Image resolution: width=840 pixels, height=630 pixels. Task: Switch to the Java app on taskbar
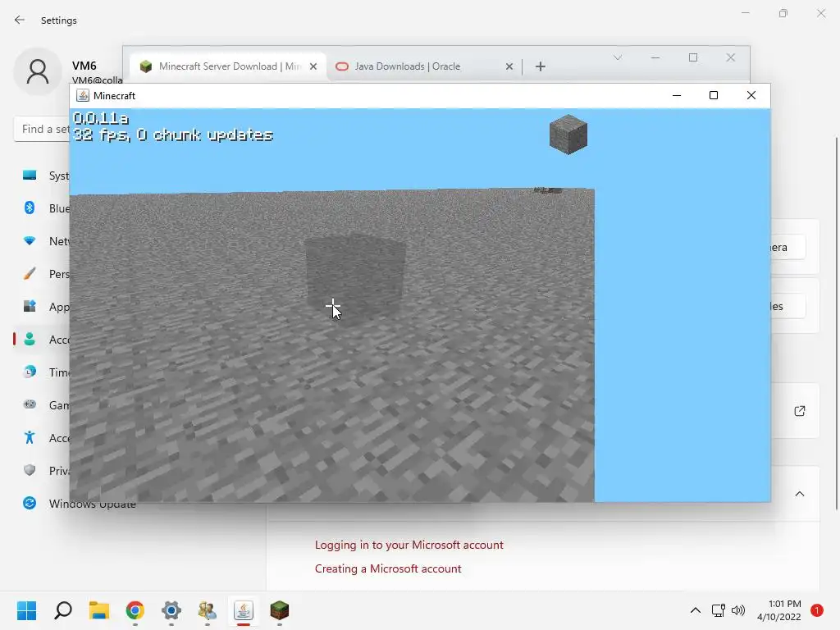coord(243,610)
